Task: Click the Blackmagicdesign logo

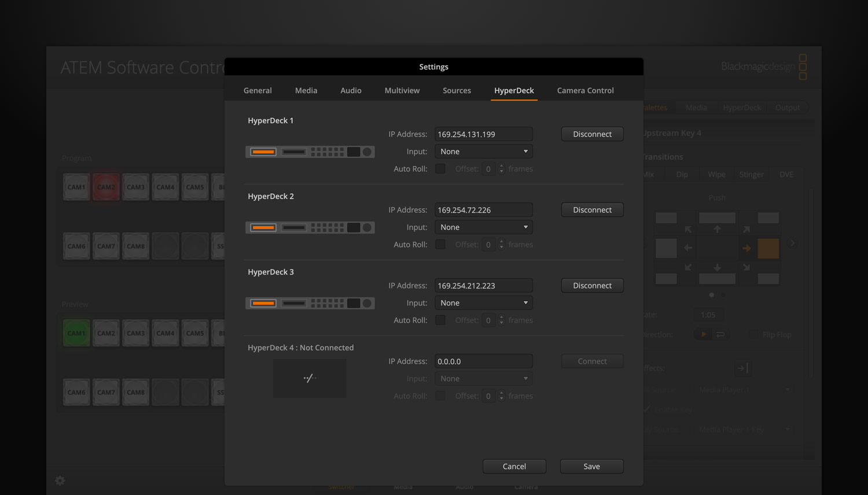Action: [757, 66]
